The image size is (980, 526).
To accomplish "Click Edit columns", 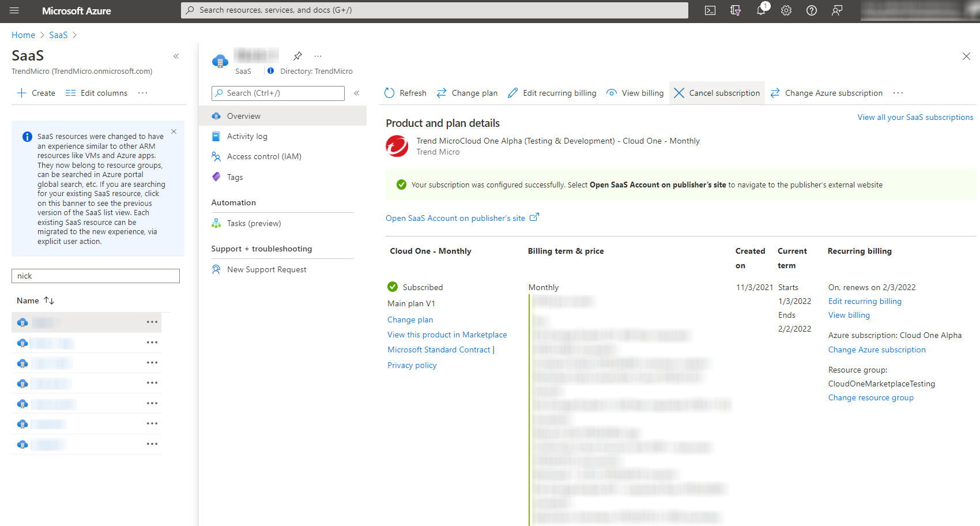I will tap(96, 93).
